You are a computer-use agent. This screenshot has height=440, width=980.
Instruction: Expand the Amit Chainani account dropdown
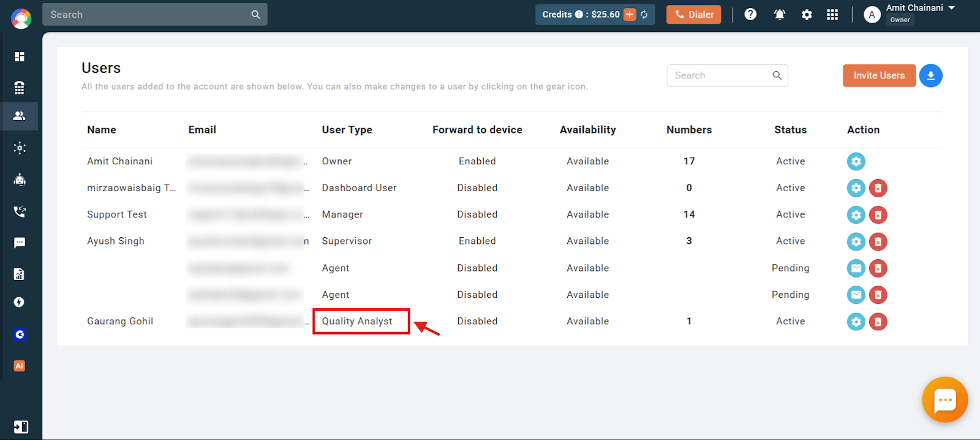tap(952, 8)
